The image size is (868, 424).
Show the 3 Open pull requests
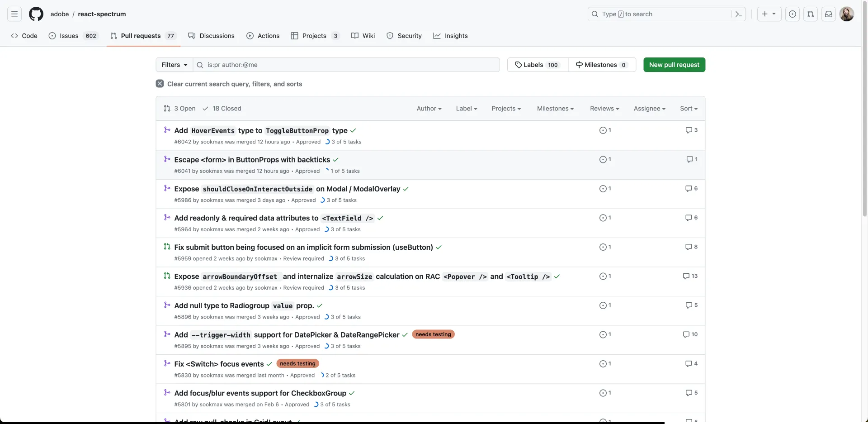pyautogui.click(x=180, y=109)
